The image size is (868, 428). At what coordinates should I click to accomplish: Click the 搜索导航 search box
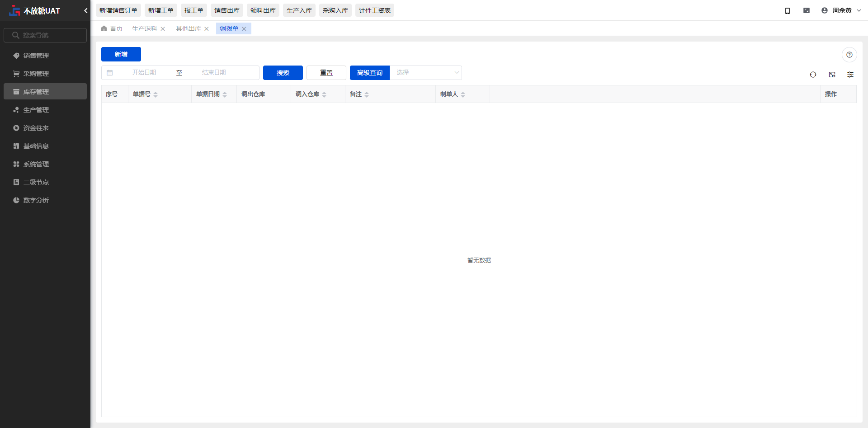45,35
